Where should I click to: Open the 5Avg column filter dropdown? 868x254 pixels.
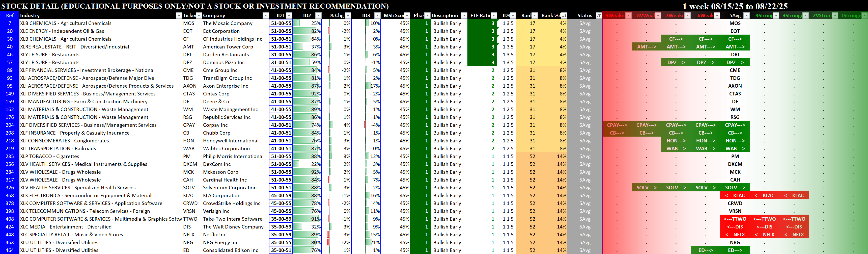pyautogui.click(x=747, y=15)
